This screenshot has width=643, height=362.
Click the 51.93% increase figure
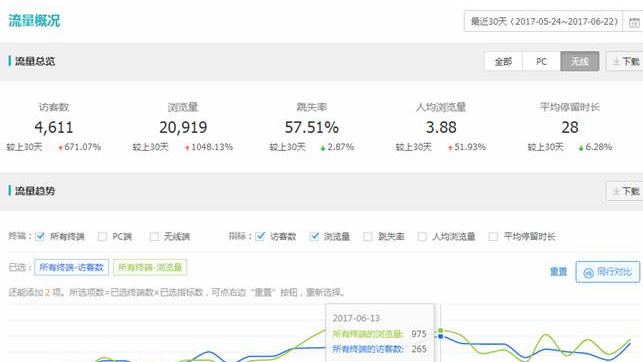coord(470,147)
